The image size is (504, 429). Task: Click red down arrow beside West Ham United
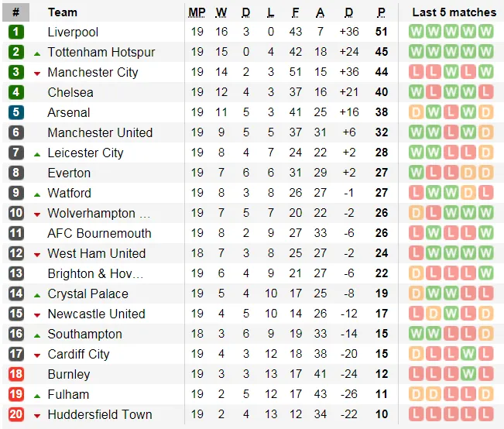pos(37,254)
